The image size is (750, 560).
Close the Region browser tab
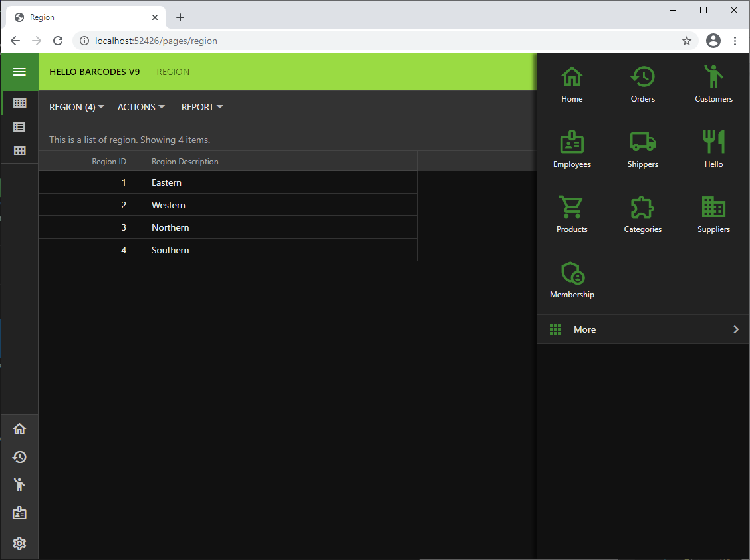tap(155, 17)
